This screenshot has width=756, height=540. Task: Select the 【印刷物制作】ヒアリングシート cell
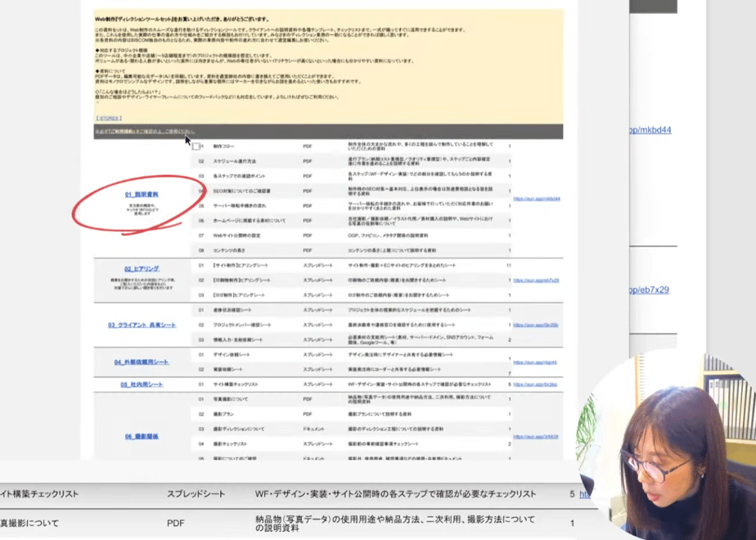[x=241, y=280]
